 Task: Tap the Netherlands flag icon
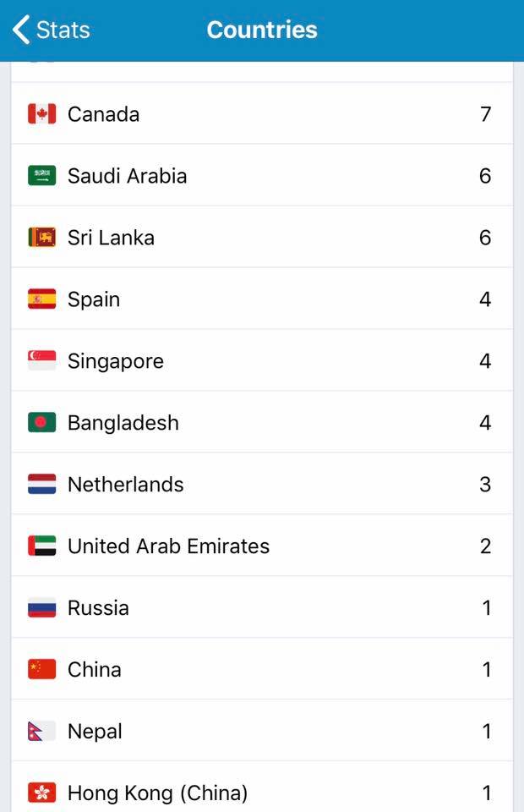coord(42,485)
